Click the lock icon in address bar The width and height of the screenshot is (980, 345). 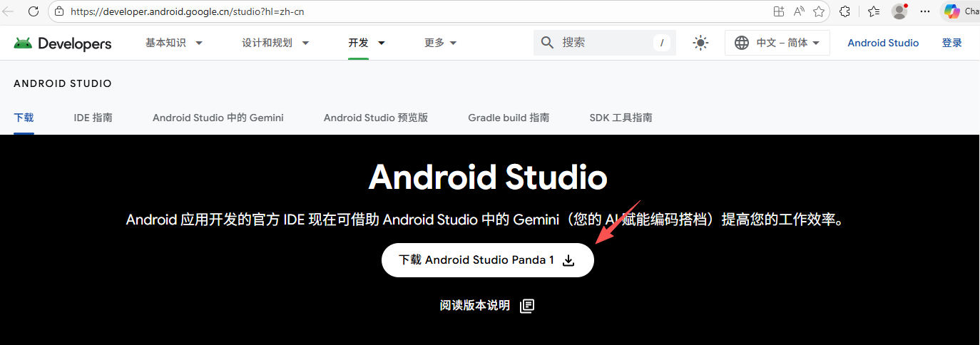click(59, 11)
